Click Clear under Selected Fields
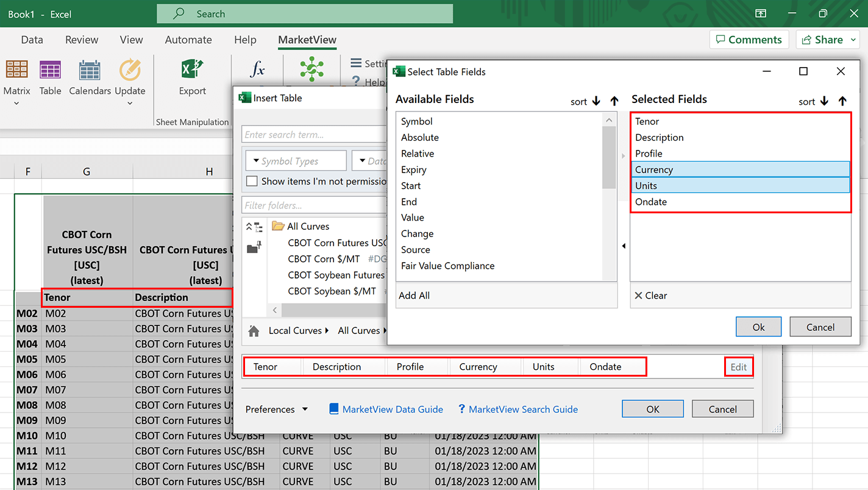The height and width of the screenshot is (490, 868). point(651,296)
